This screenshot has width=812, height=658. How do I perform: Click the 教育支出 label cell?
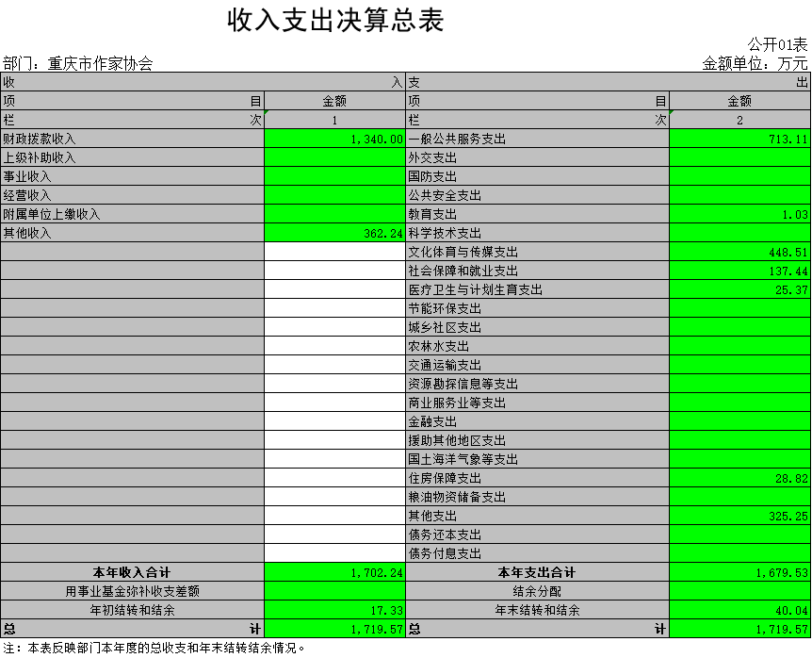tap(537, 214)
